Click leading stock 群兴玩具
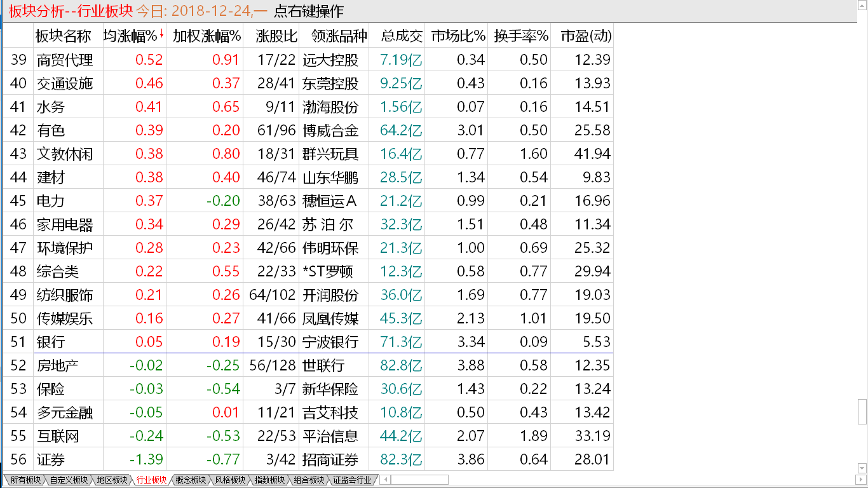 [x=330, y=154]
